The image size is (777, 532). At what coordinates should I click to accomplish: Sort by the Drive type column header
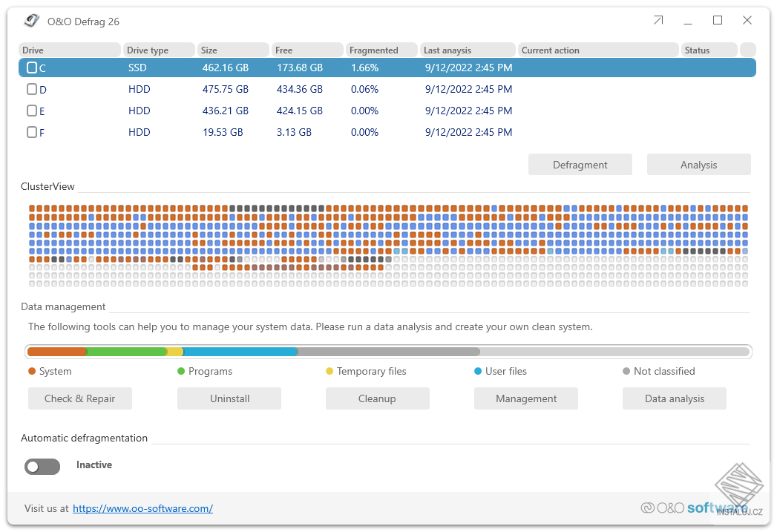pos(159,50)
